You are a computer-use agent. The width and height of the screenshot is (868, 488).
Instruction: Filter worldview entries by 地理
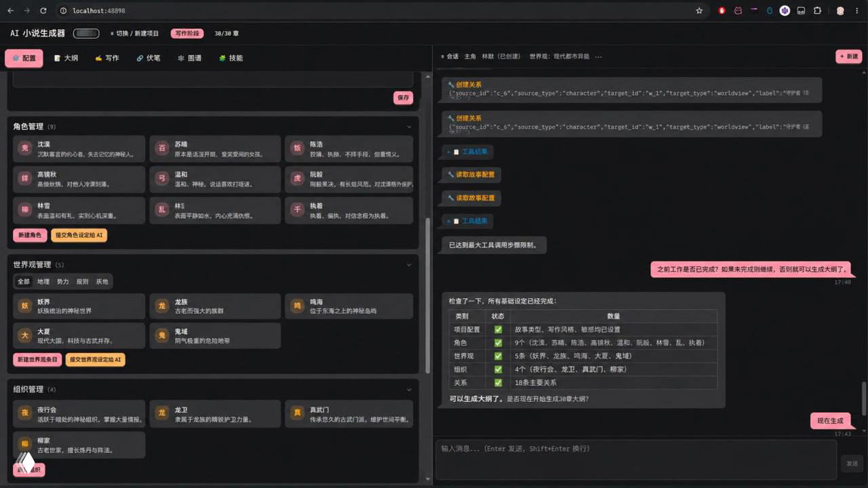[x=43, y=281]
